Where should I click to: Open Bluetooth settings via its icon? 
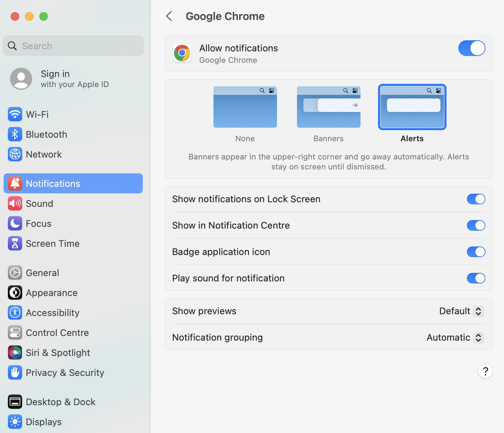(15, 134)
